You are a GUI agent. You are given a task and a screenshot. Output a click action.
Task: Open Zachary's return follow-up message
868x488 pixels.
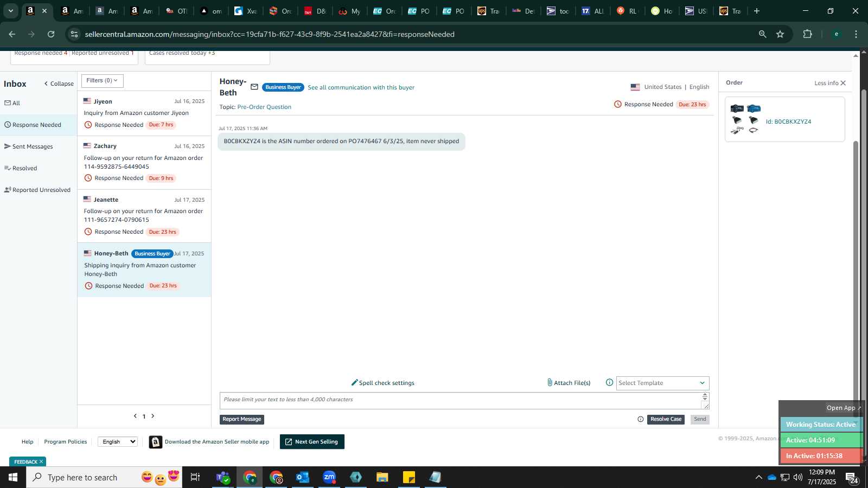point(144,162)
